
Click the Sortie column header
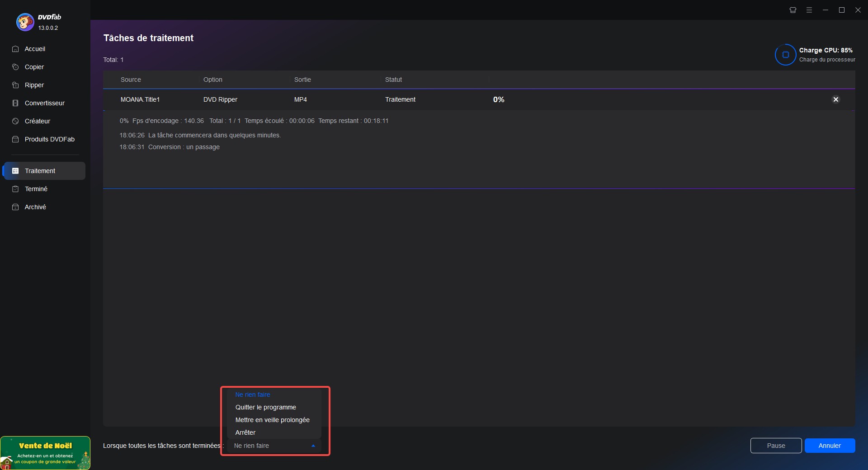302,80
